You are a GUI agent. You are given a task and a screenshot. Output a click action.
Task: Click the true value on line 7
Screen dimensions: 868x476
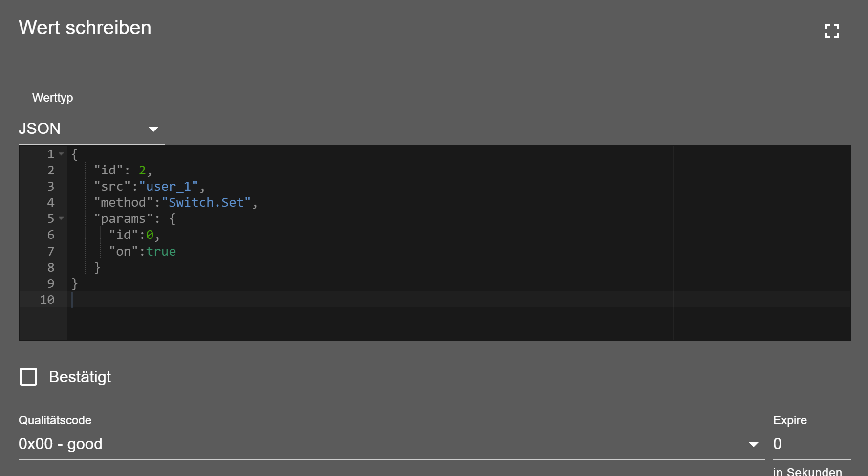(161, 251)
